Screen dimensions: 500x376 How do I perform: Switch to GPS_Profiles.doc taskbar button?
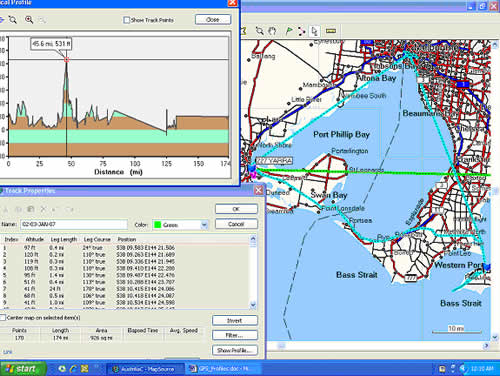point(223,369)
